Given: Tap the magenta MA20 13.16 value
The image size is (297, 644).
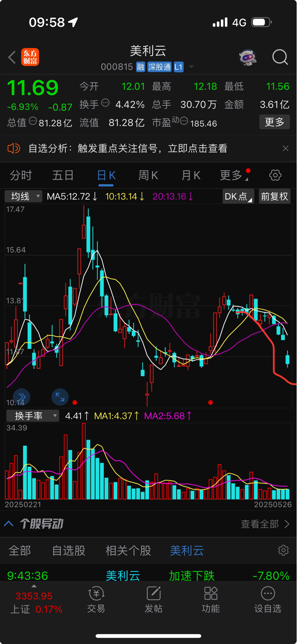Looking at the screenshot, I should point(173,196).
